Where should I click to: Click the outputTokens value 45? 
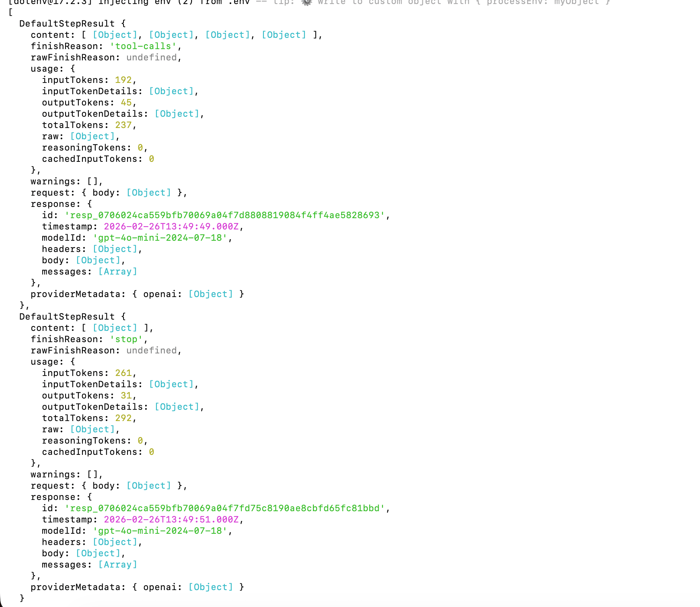(x=126, y=103)
